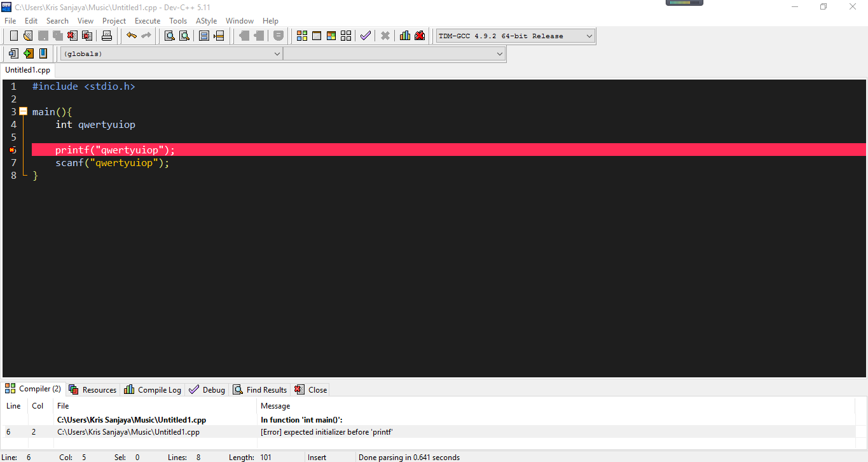Click the gray X Stop Execution icon

click(x=385, y=36)
